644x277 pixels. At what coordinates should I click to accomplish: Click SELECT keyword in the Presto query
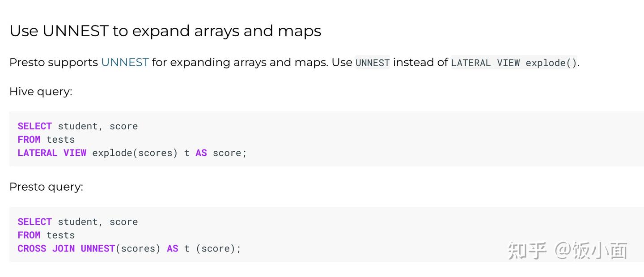click(x=34, y=222)
